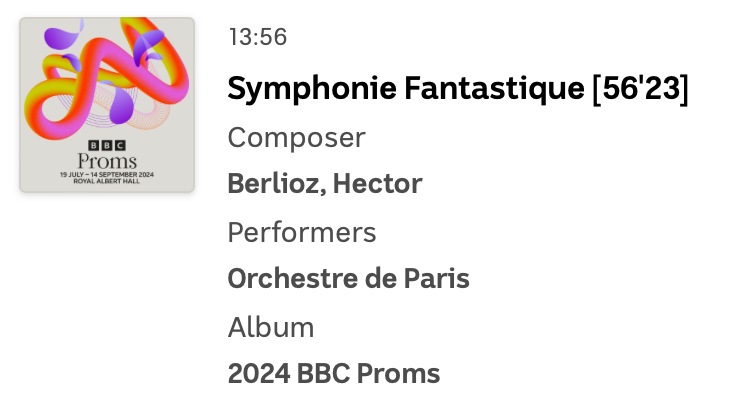The width and height of the screenshot is (752, 408).
Task: Select the Album field label
Action: coord(271,327)
